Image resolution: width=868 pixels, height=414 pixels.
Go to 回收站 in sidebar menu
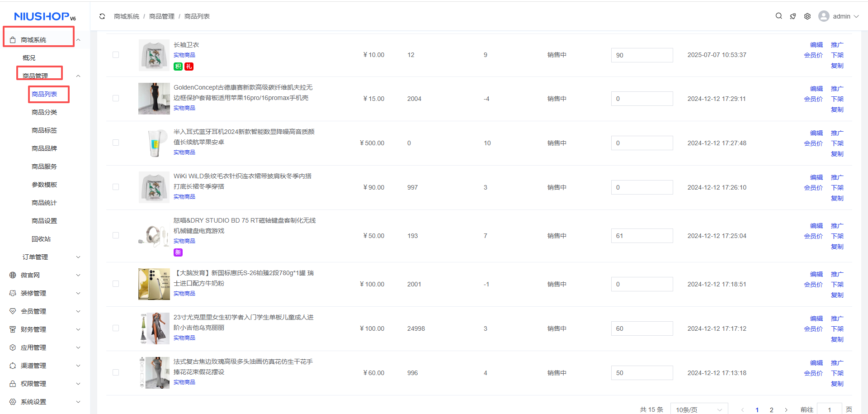(41, 239)
